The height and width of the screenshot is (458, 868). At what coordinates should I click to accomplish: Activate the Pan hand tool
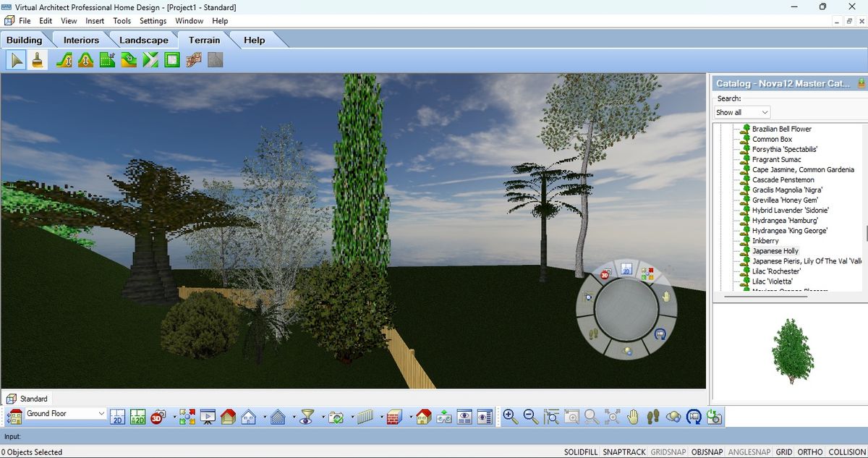coord(631,417)
